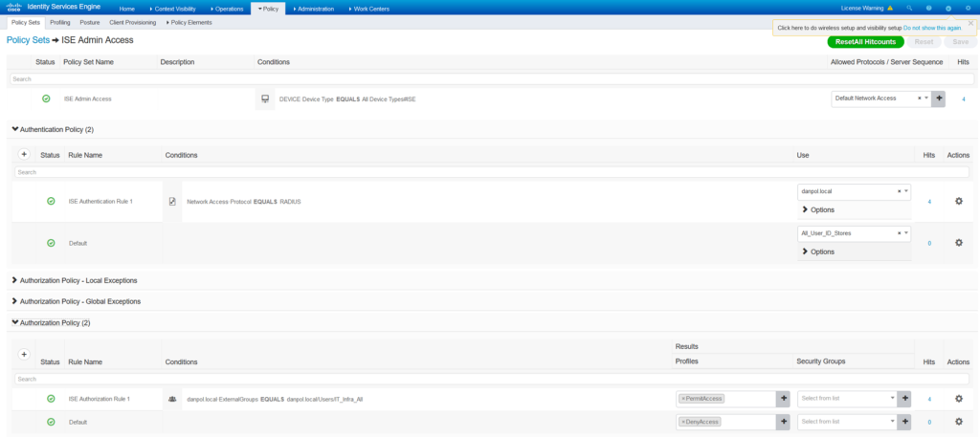Remove the PermitAccess profile tag

(x=683, y=399)
